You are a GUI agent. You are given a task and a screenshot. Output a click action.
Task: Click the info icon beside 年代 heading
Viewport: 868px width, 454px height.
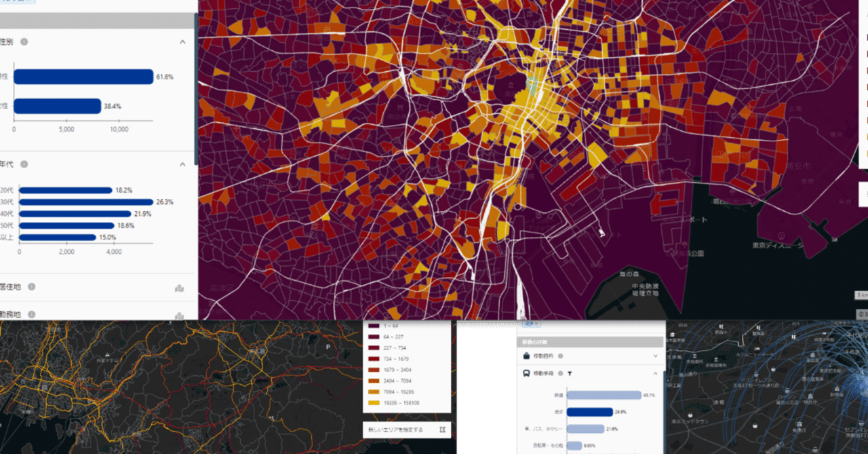(24, 164)
